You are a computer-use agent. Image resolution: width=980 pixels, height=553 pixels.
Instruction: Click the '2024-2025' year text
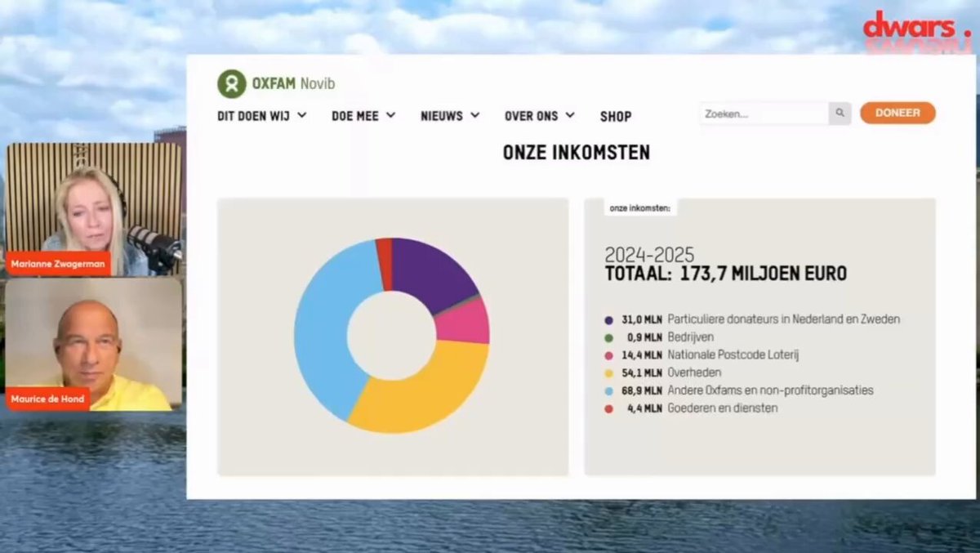point(651,254)
